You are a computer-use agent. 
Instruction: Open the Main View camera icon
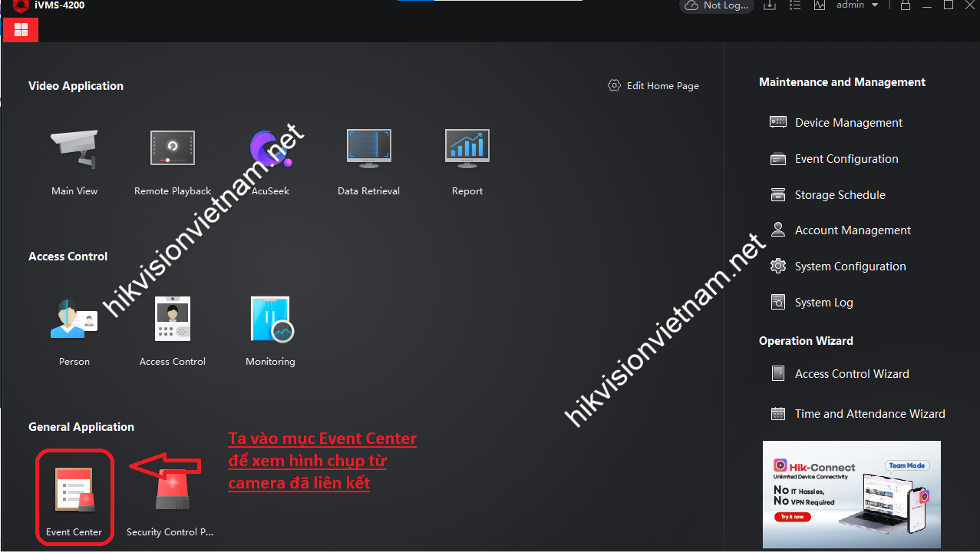click(x=74, y=149)
